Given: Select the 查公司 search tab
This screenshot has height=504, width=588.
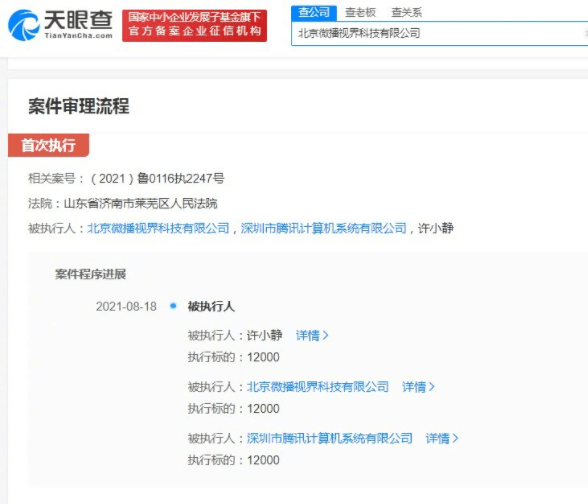Looking at the screenshot, I should click(314, 13).
